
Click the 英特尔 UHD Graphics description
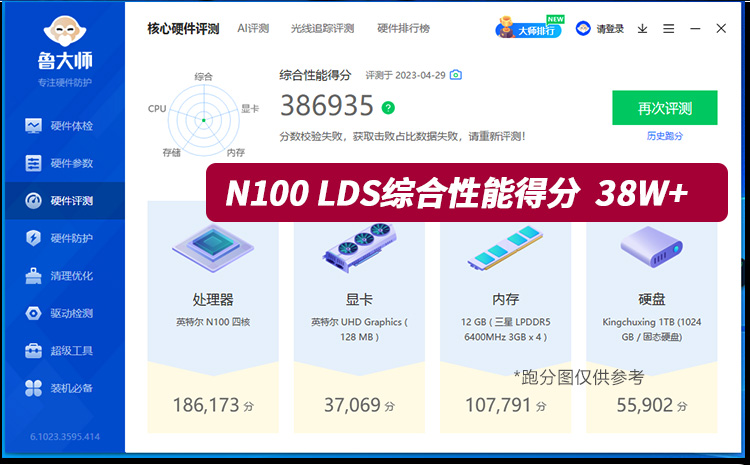(359, 329)
